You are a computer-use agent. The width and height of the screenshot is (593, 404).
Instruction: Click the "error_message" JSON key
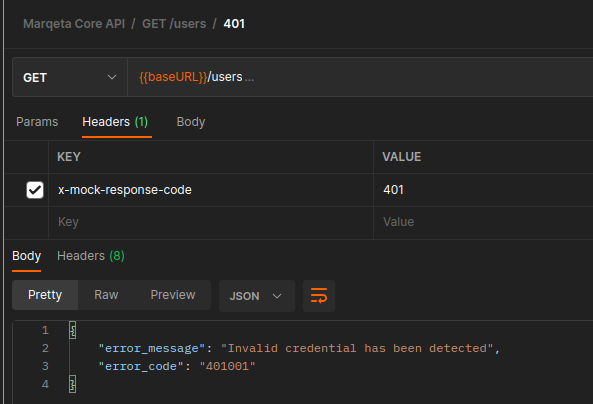[x=152, y=348]
